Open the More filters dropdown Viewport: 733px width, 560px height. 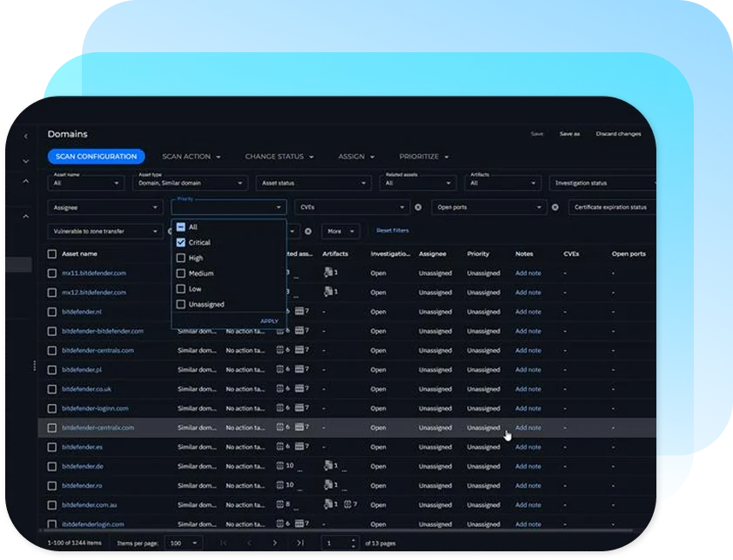point(341,231)
